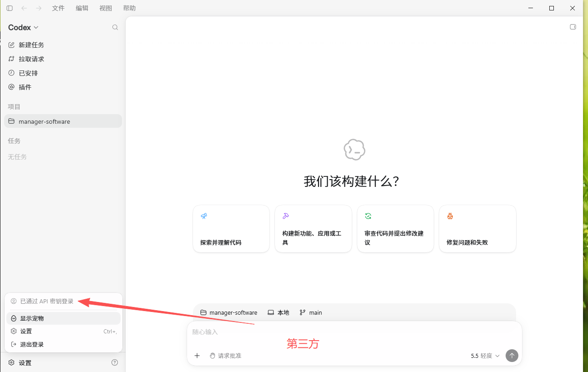
Task: Open the 5.5 轻度 model dropdown
Action: coord(485,356)
